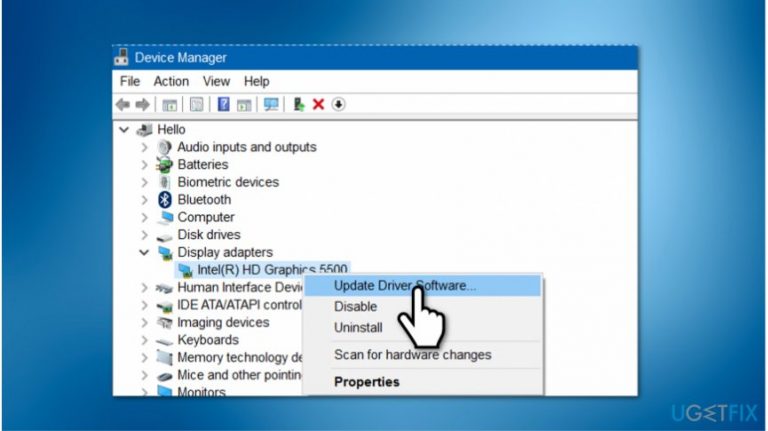
Task: Expand the Computer category
Action: coord(144,217)
